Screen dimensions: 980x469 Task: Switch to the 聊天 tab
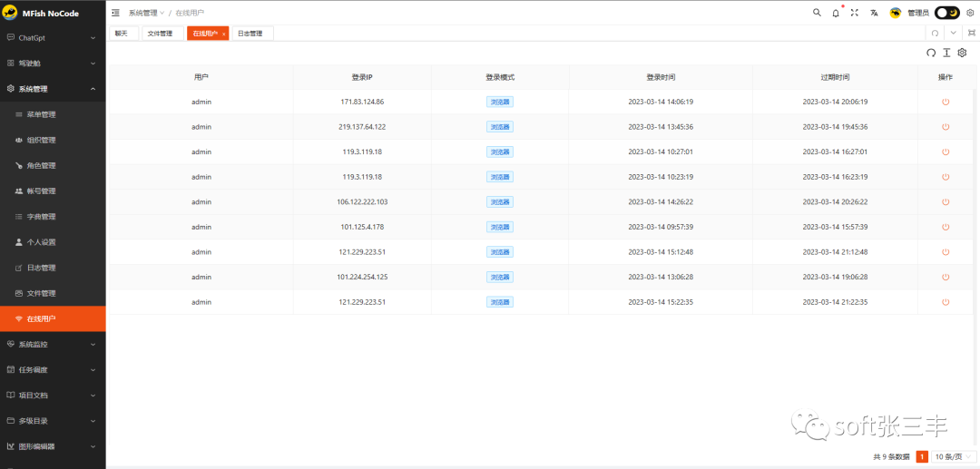pos(123,34)
